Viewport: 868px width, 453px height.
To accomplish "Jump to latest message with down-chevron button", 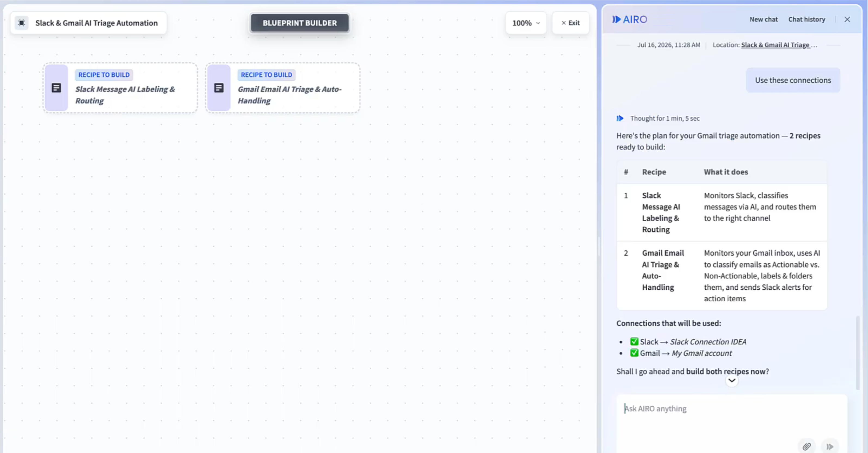I will pyautogui.click(x=731, y=381).
